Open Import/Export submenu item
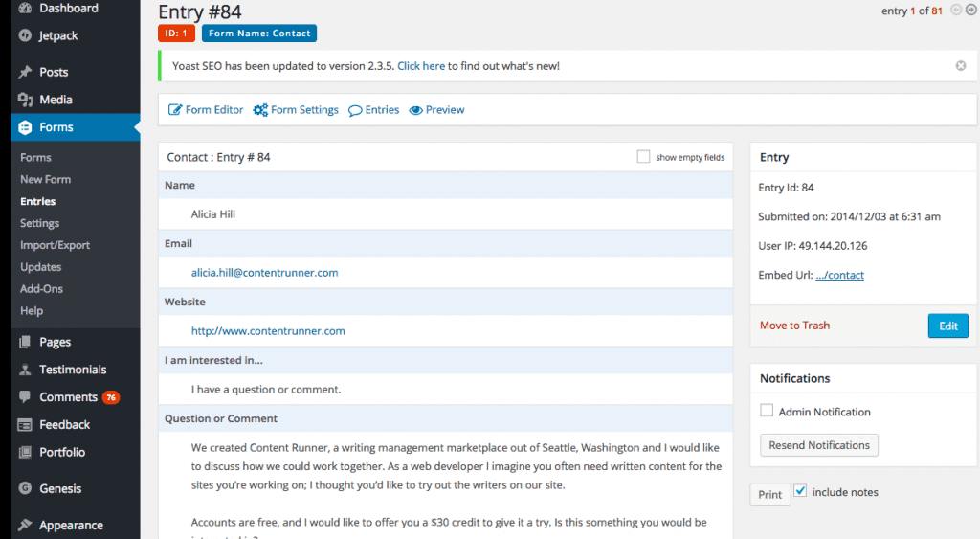Screen dimensions: 980x539 55,245
